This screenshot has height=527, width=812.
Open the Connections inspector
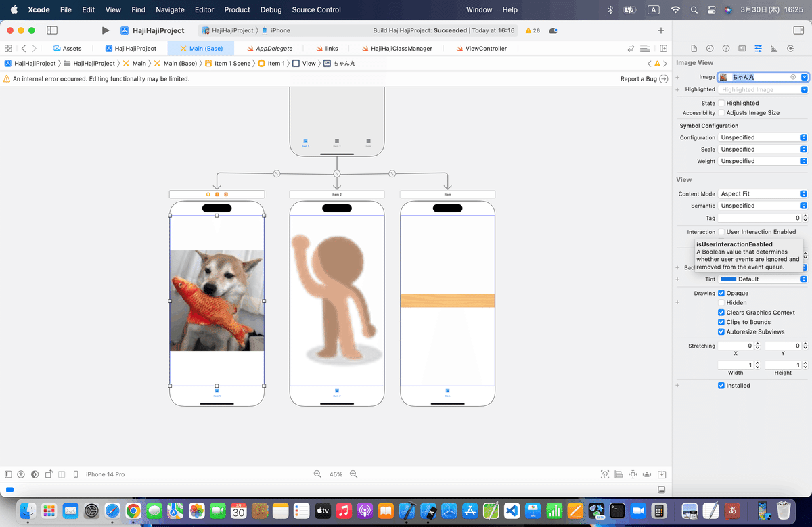click(x=790, y=49)
